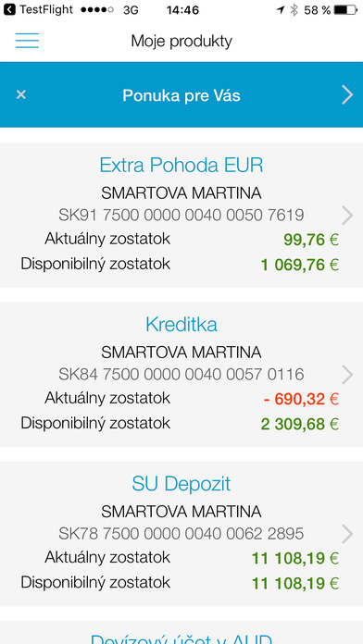Open the Ponuka pre Vás offer arrow

pyautogui.click(x=347, y=95)
